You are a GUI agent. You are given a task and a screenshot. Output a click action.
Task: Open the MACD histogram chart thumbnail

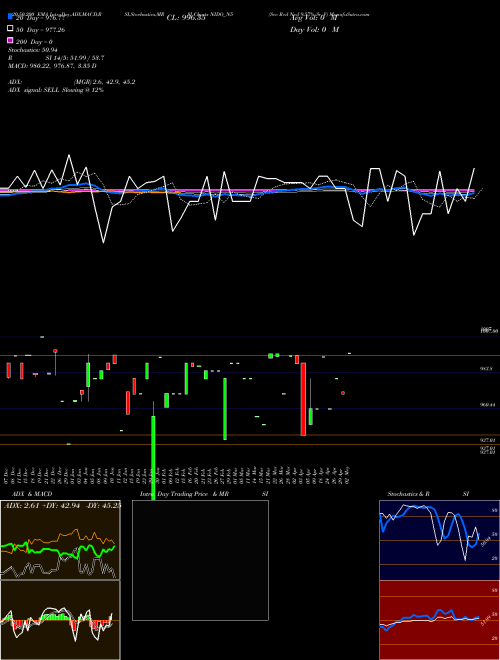pos(60,620)
